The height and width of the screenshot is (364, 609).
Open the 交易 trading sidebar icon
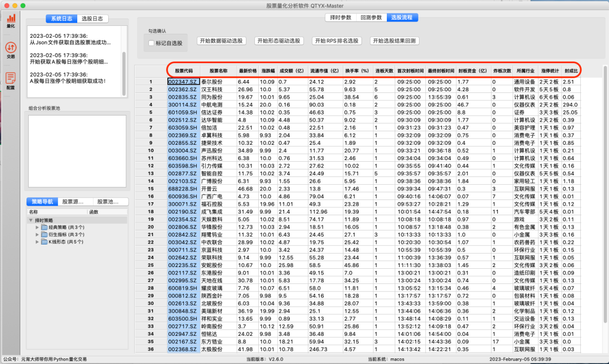(x=11, y=51)
